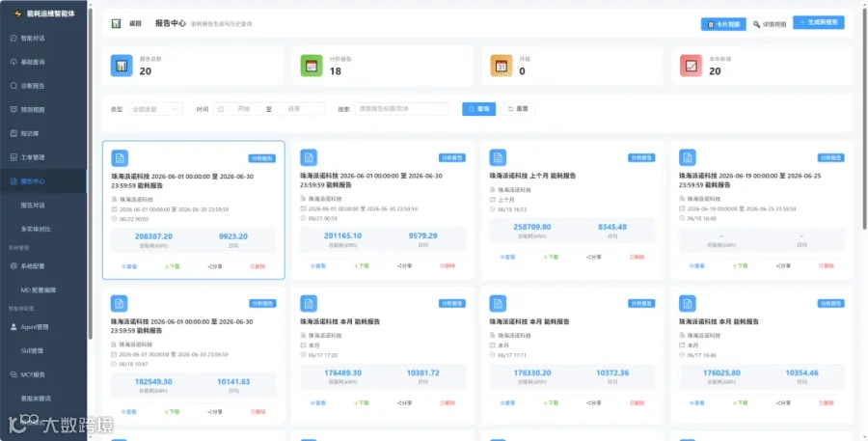Screen dimensions: 868x441
Task: Download the 182549.30 report
Action: point(173,412)
